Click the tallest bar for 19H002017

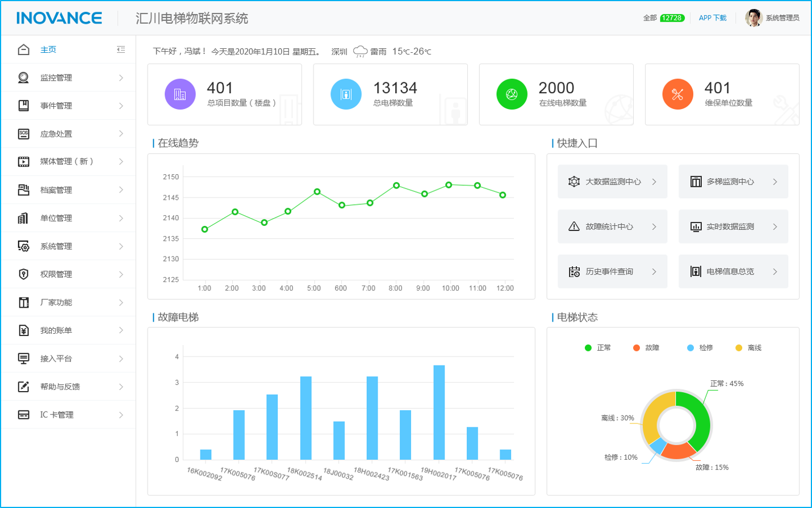[x=439, y=412]
